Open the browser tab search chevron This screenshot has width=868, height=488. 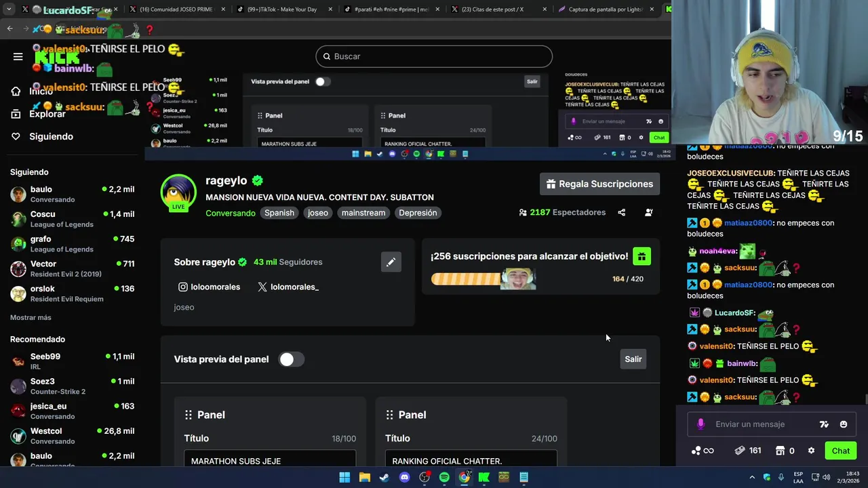(x=9, y=9)
